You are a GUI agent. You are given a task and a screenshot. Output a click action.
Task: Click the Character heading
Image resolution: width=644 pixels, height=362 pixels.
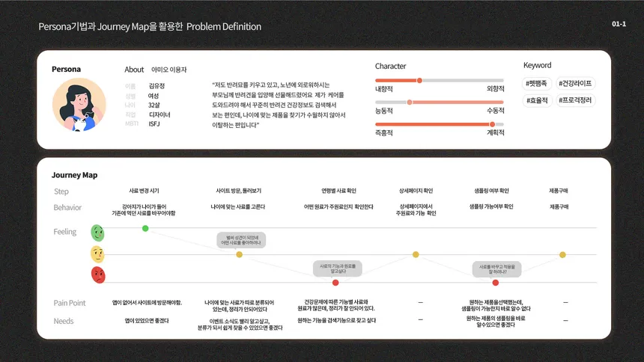pyautogui.click(x=390, y=66)
